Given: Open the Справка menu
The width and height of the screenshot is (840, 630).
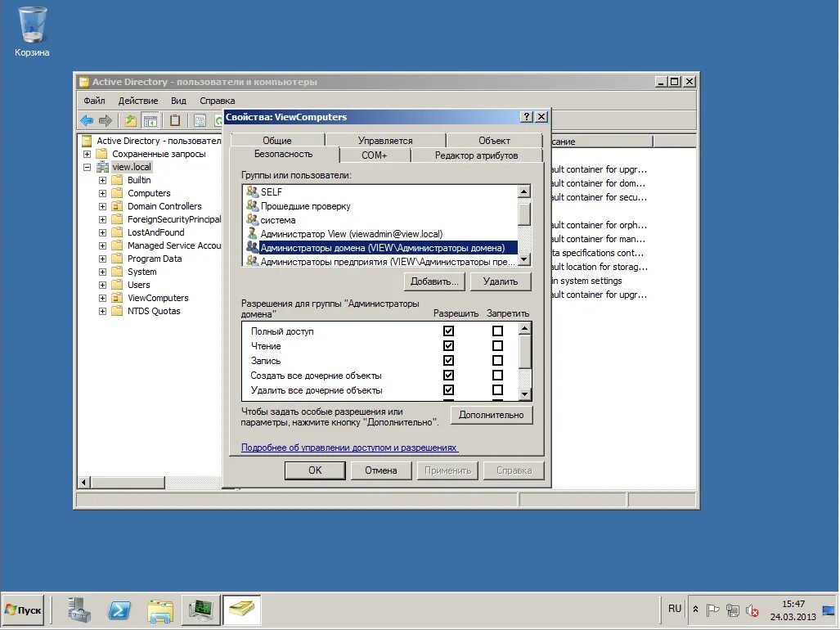Looking at the screenshot, I should click(217, 101).
